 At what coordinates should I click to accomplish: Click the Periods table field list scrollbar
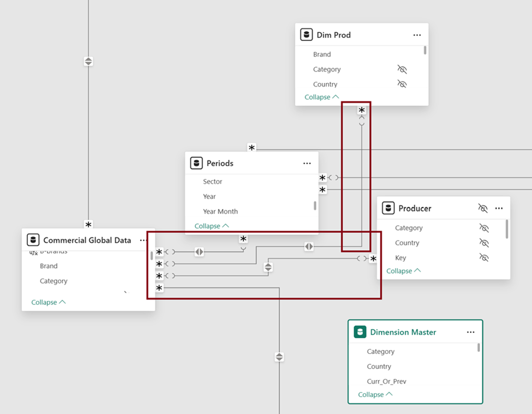315,206
